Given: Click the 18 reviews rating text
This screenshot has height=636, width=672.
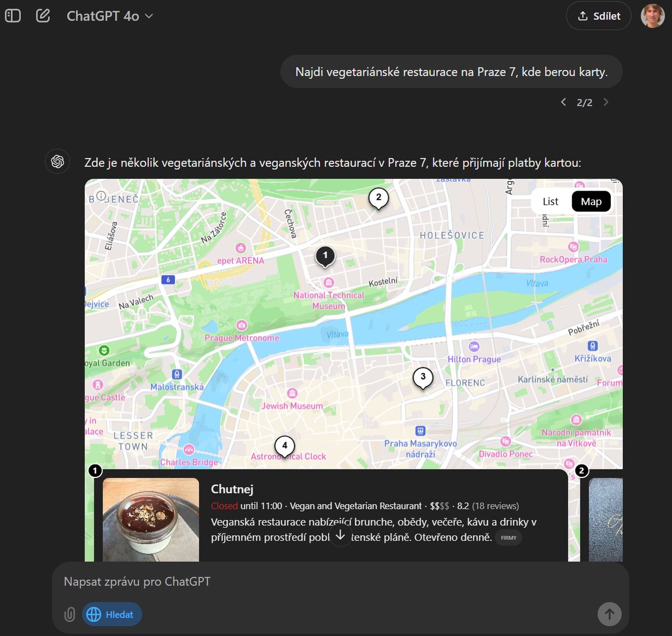Looking at the screenshot, I should pyautogui.click(x=496, y=506).
